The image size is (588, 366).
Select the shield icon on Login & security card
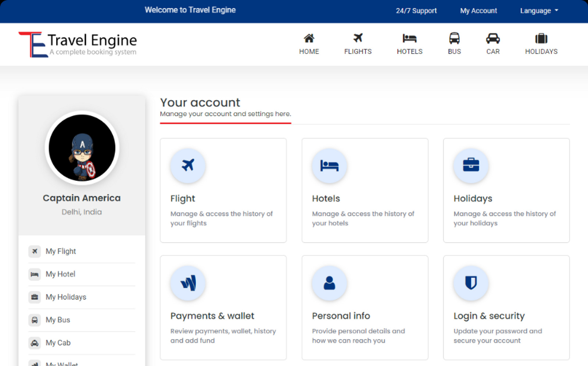coord(471,283)
